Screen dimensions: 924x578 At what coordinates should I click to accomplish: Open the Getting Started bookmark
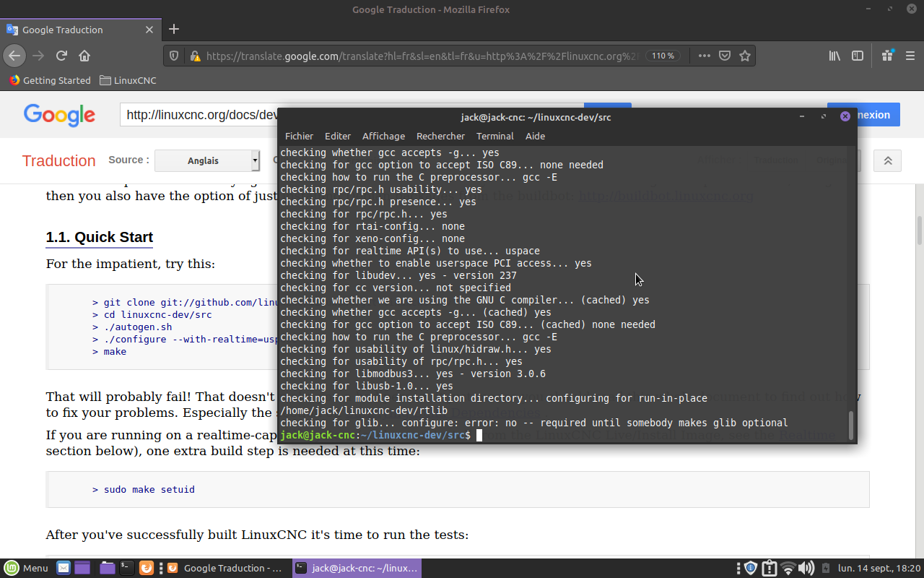[50, 80]
